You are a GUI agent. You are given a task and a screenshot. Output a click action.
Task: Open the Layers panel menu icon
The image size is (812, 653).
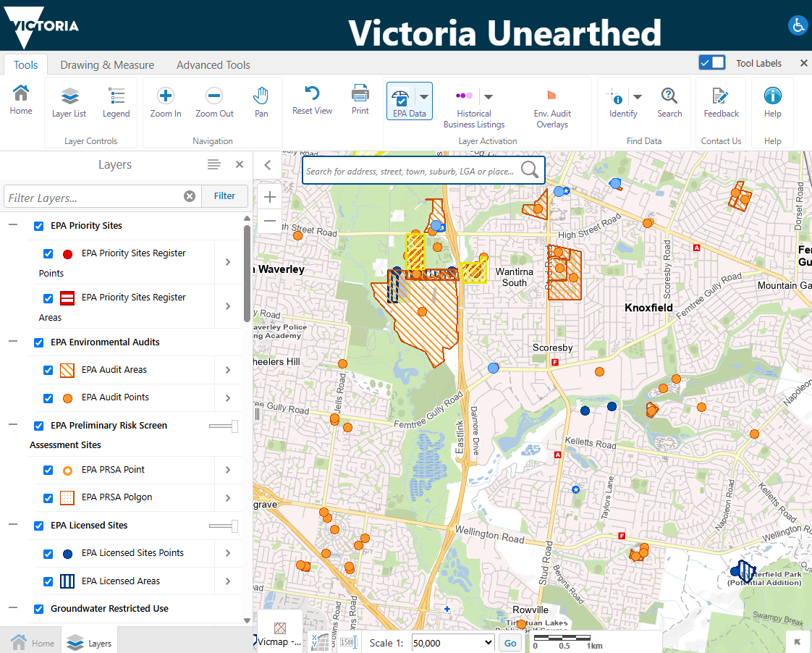(214, 164)
